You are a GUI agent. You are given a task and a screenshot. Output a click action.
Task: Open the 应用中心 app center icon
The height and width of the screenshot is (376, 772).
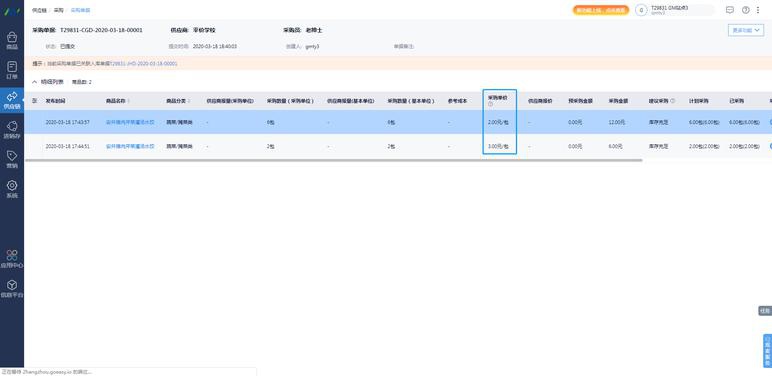click(12, 258)
